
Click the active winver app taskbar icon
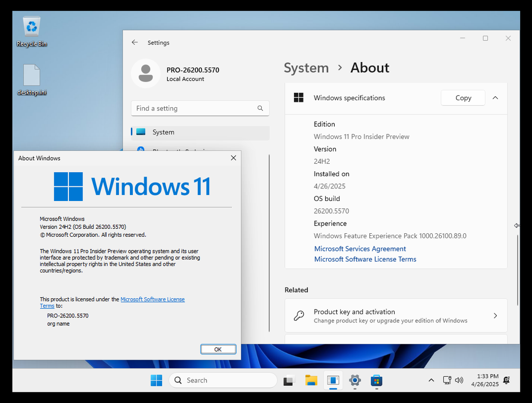click(x=333, y=380)
